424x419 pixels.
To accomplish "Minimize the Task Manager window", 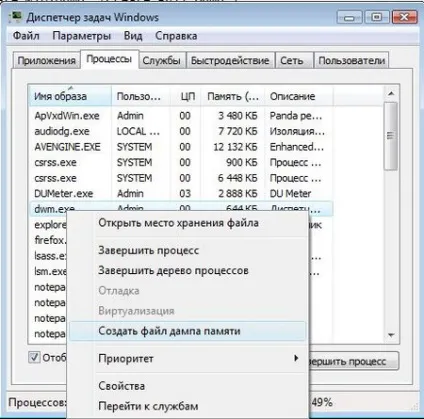I will pyautogui.click(x=349, y=17).
